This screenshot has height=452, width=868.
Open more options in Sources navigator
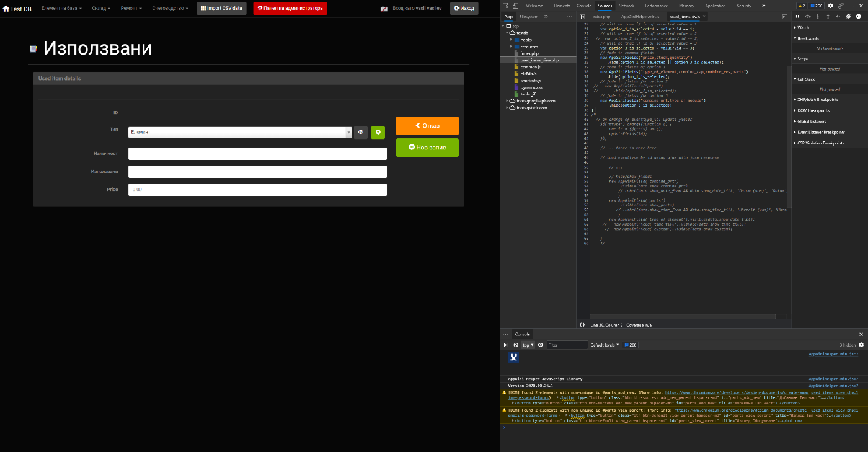point(569,16)
